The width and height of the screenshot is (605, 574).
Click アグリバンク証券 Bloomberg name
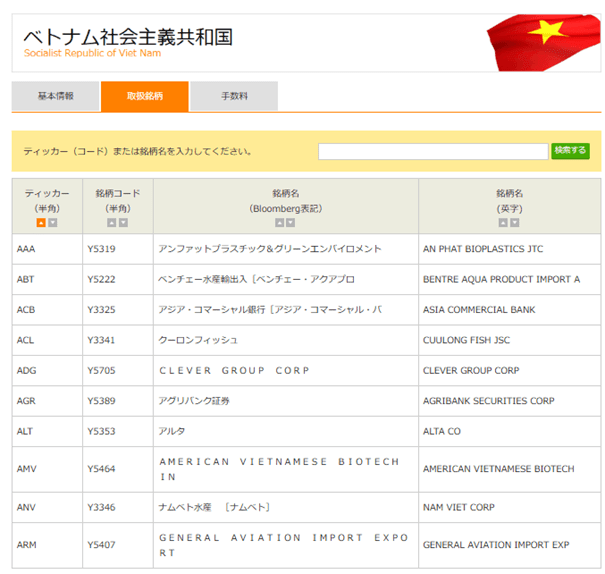click(x=194, y=401)
